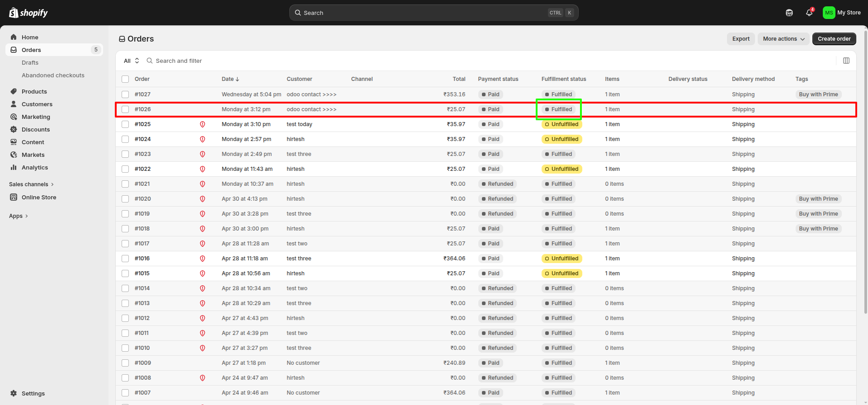Open order #1009
The height and width of the screenshot is (405, 868).
[143, 363]
